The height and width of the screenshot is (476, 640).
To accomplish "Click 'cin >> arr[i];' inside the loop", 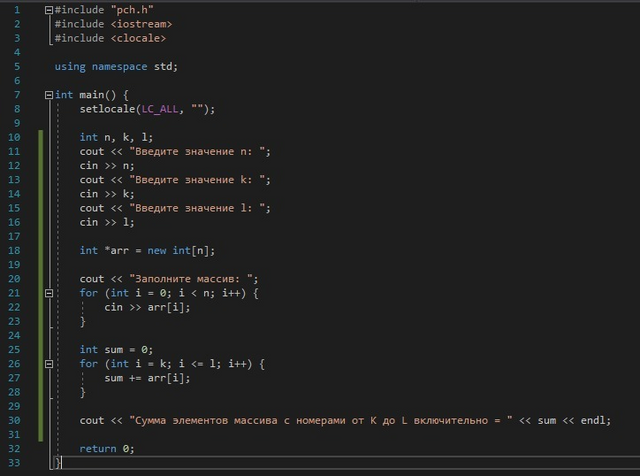I will (x=147, y=307).
